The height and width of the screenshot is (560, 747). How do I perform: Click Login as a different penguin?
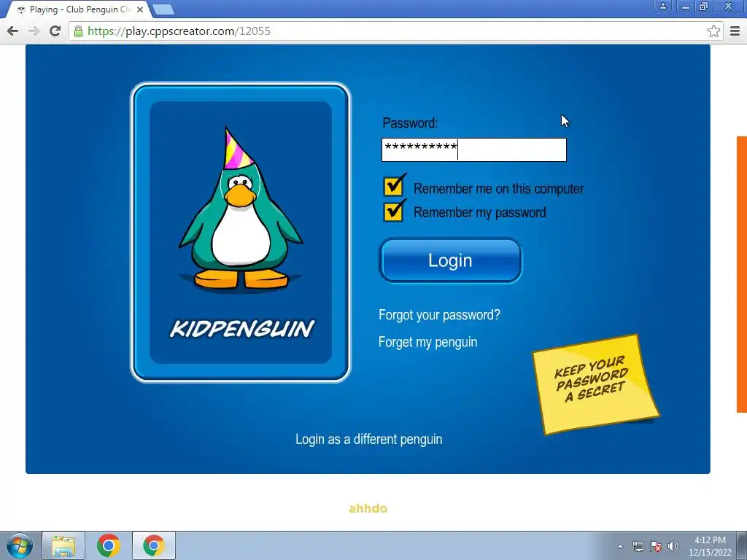click(x=368, y=439)
